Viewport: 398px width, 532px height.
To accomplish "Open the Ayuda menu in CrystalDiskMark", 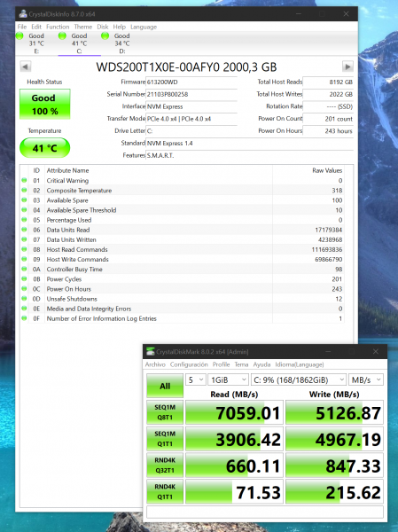I will (x=262, y=364).
